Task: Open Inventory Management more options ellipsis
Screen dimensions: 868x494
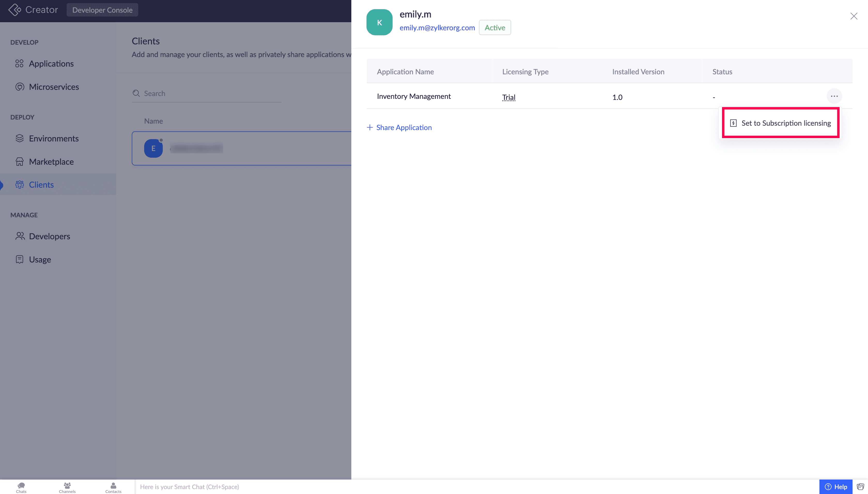Action: pos(834,96)
